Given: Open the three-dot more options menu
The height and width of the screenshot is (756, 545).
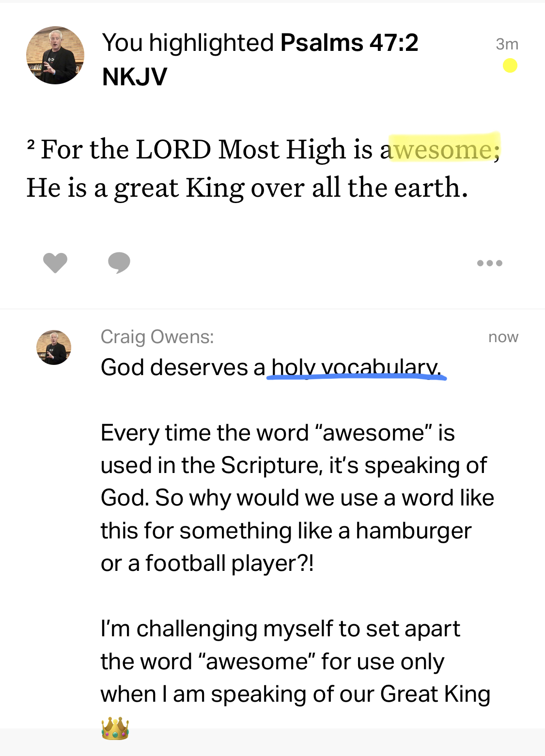Looking at the screenshot, I should [x=489, y=263].
